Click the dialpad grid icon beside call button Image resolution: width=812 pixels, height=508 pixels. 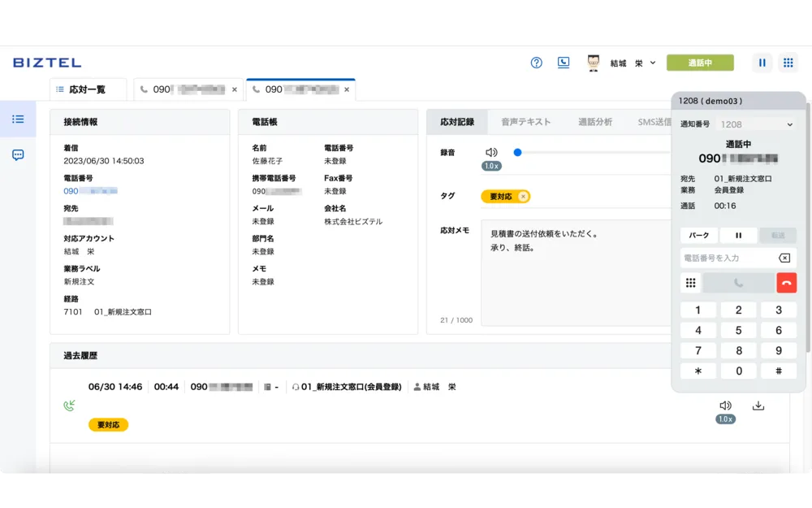pos(690,283)
